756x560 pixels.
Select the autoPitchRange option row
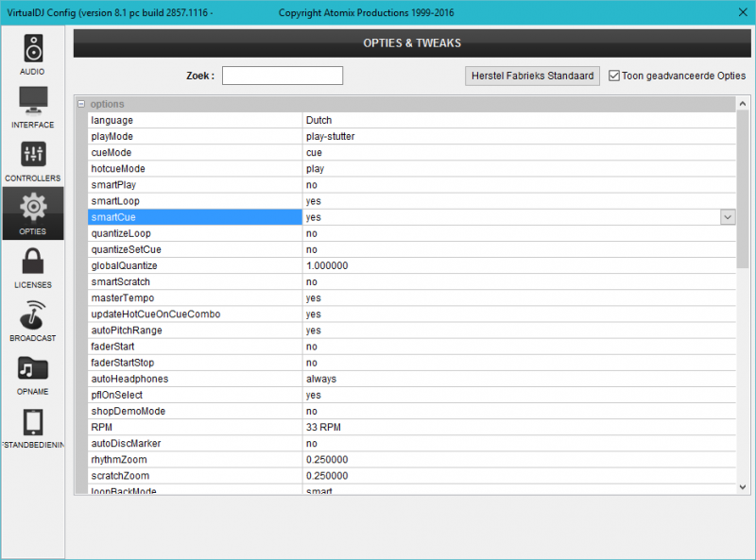point(411,331)
